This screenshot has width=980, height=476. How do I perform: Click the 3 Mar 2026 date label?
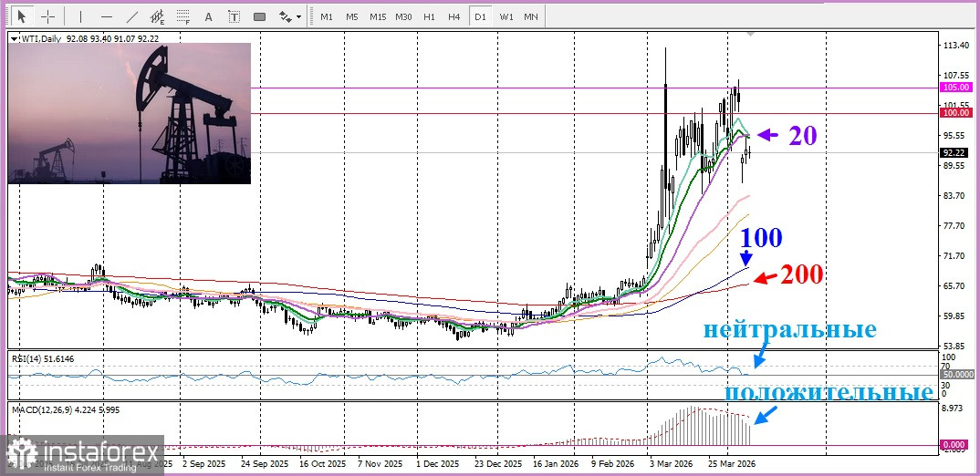(670, 465)
